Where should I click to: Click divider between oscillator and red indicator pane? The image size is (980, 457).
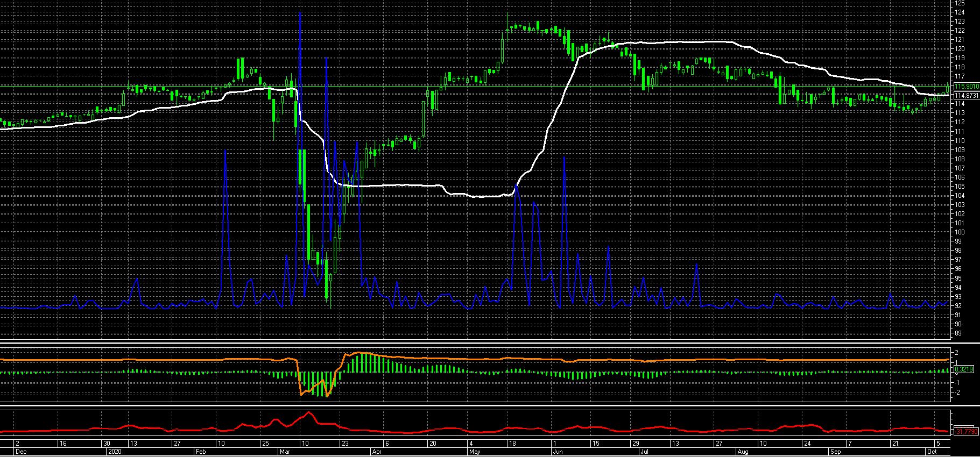point(484,403)
